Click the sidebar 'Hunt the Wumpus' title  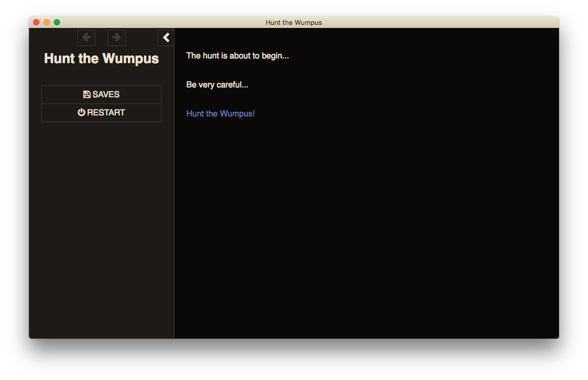pyautogui.click(x=101, y=59)
